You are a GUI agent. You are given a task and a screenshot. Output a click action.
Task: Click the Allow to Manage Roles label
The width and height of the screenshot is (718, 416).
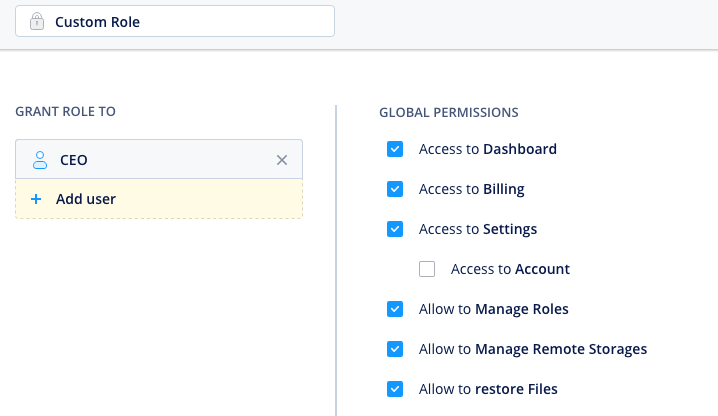[x=493, y=309]
